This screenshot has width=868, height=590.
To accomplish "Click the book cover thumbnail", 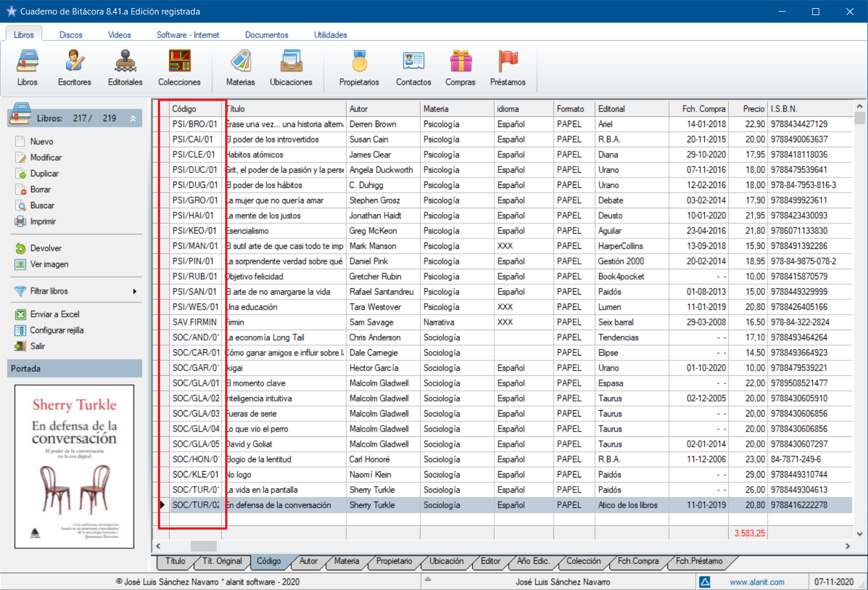I will tap(74, 466).
